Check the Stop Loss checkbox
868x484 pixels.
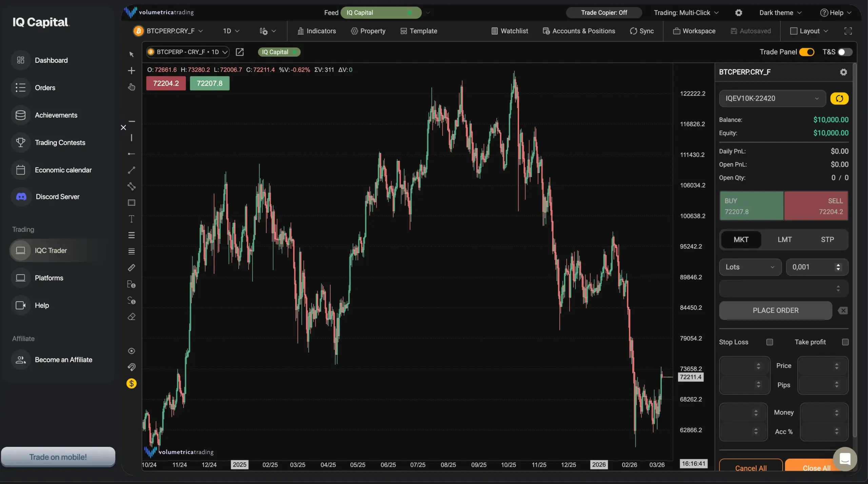click(770, 342)
